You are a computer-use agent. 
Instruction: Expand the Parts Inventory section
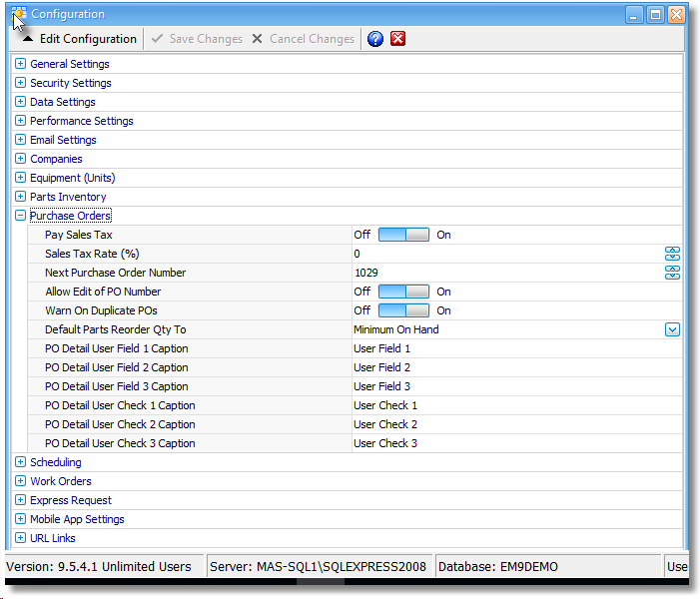pyautogui.click(x=20, y=197)
